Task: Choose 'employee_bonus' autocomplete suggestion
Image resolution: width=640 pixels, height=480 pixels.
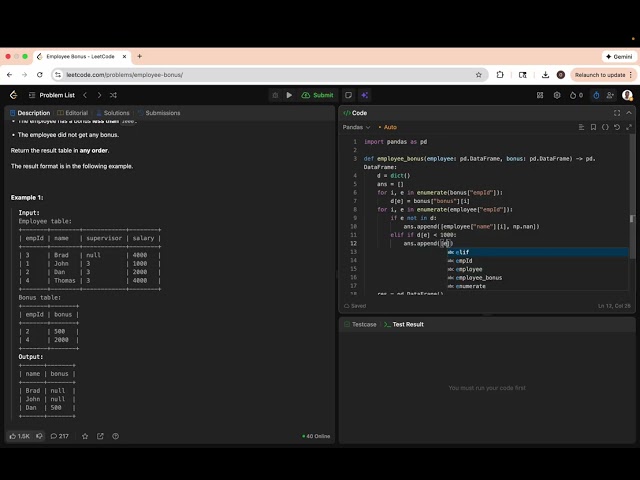Action: click(x=479, y=277)
